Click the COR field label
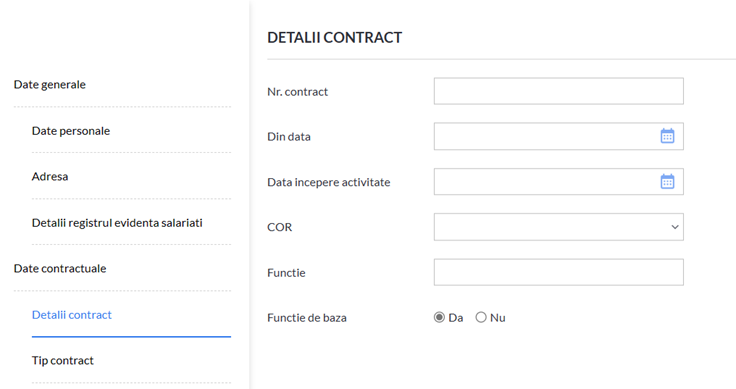 coord(279,227)
